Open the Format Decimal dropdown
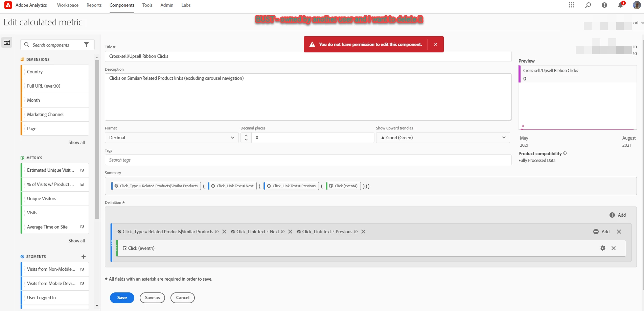This screenshot has height=311, width=644. (171, 138)
